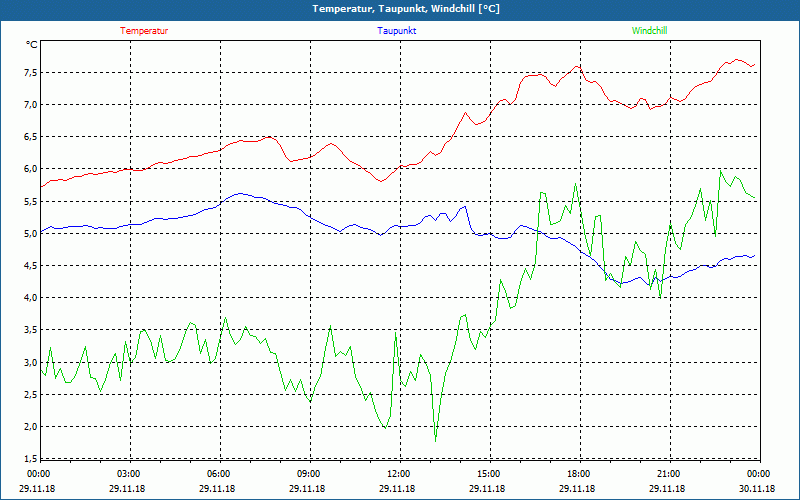Click the 30.11.18 date label
Image resolution: width=800 pixels, height=500 pixels.
tap(757, 488)
